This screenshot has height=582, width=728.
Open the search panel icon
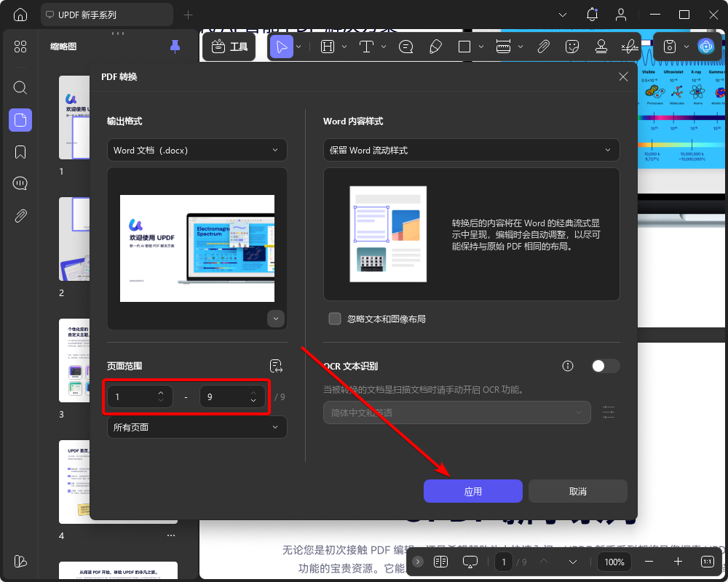20,88
